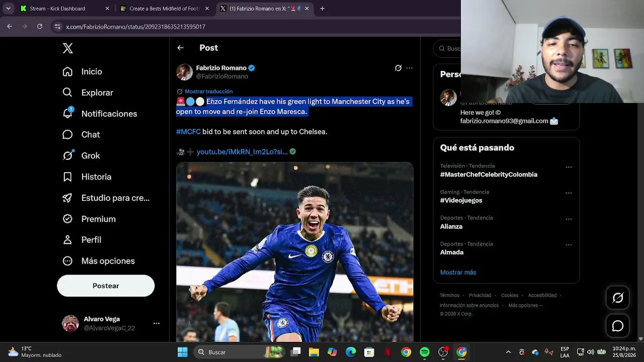Select Historia in the left sidebar
The width and height of the screenshot is (644, 362).
pos(87,177)
